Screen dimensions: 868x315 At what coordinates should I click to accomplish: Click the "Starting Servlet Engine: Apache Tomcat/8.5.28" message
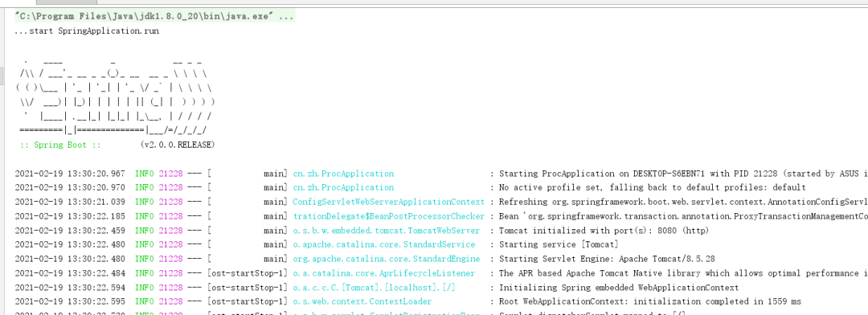pos(606,259)
